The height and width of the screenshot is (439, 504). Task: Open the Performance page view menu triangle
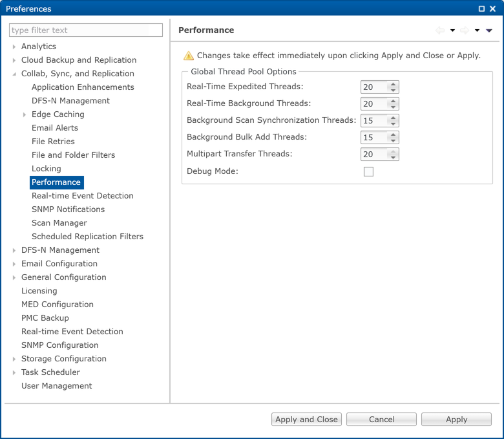pos(489,30)
